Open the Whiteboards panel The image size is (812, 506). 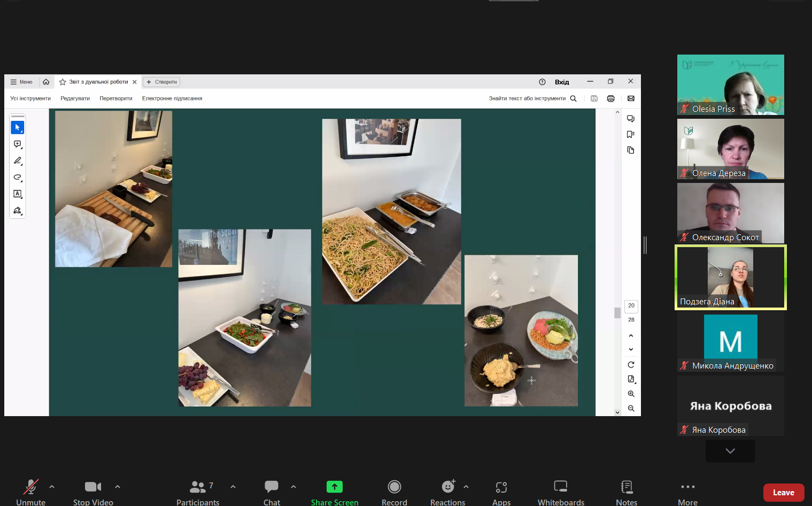560,487
